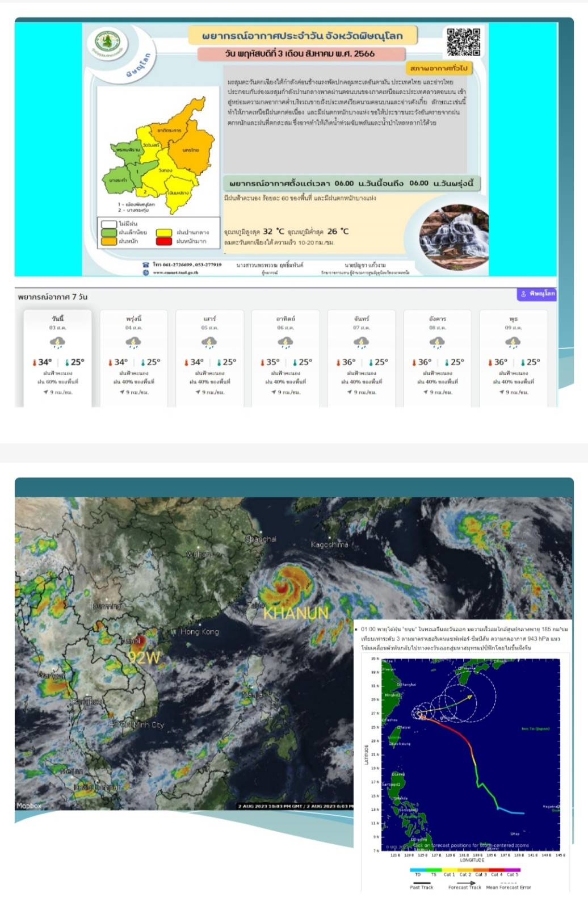588x897 pixels.
Task: Click the นครไทย district on the province map
Action: pyautogui.click(x=191, y=150)
